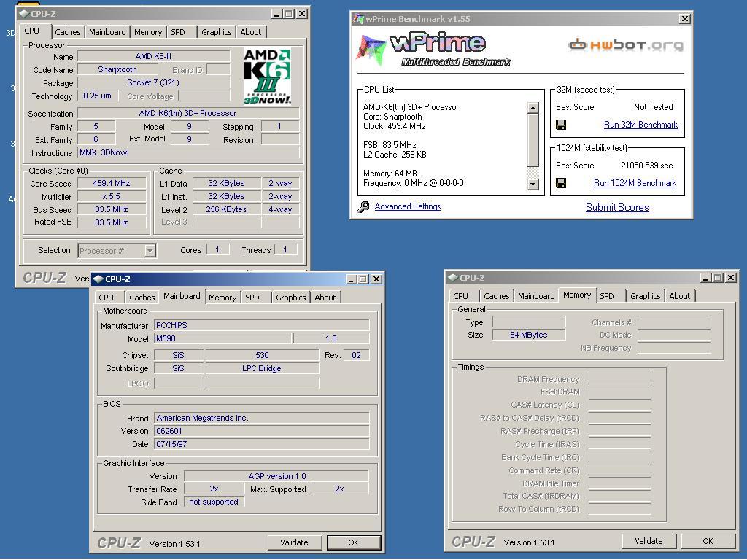This screenshot has width=747, height=560.
Task: Select Mainboard tab in the Memory CPU-Z window
Action: coord(536,296)
